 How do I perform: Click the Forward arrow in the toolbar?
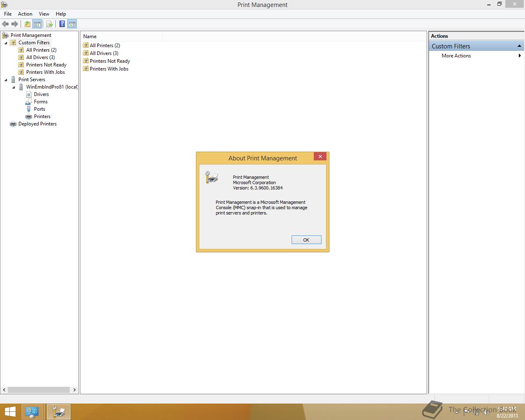[x=15, y=24]
